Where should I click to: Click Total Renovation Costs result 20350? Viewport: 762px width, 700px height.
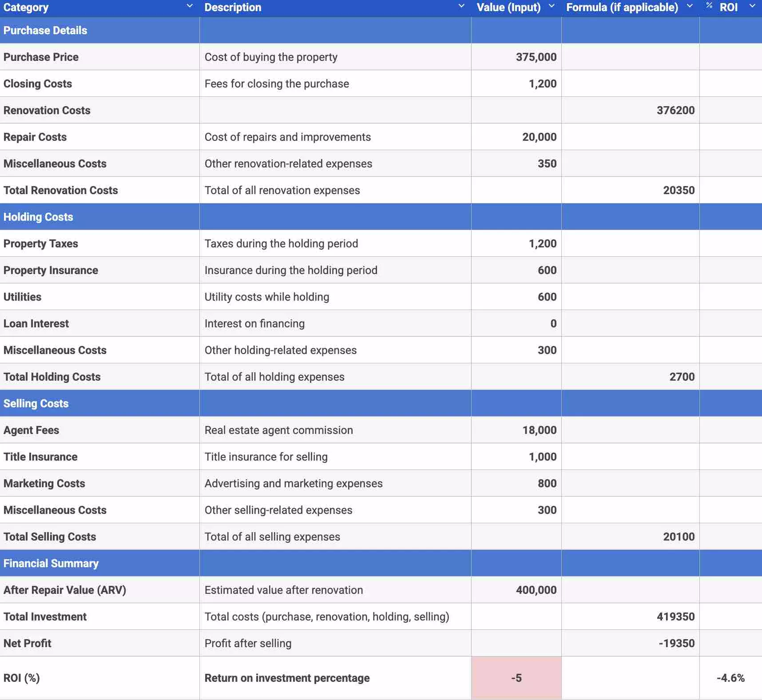[x=679, y=190]
